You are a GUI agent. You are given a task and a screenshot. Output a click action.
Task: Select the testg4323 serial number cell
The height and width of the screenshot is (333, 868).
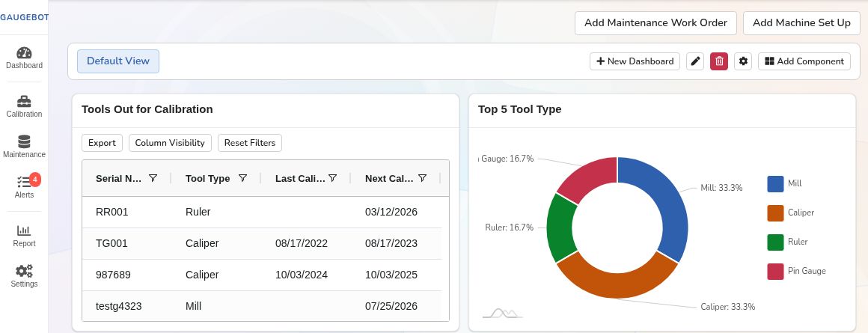(118, 307)
